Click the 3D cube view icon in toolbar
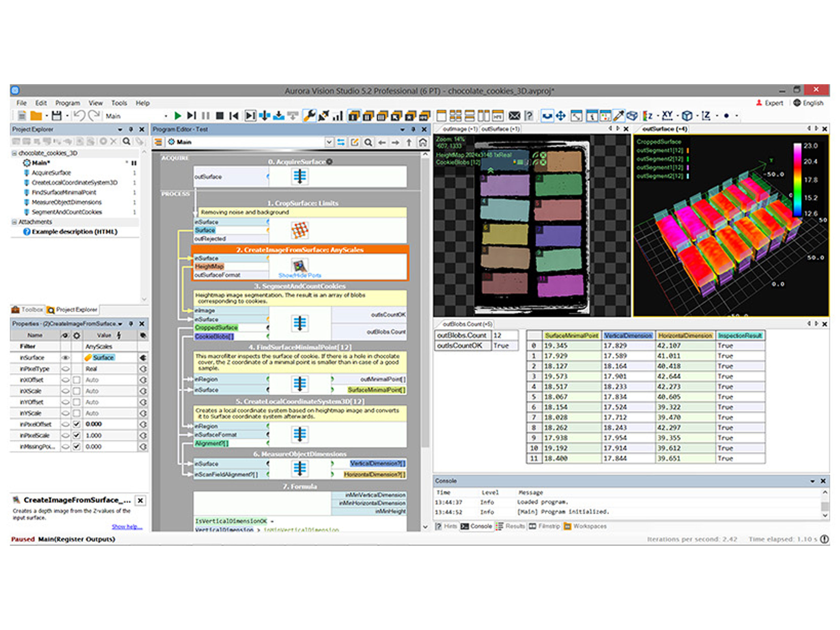840x630 pixels. click(686, 115)
